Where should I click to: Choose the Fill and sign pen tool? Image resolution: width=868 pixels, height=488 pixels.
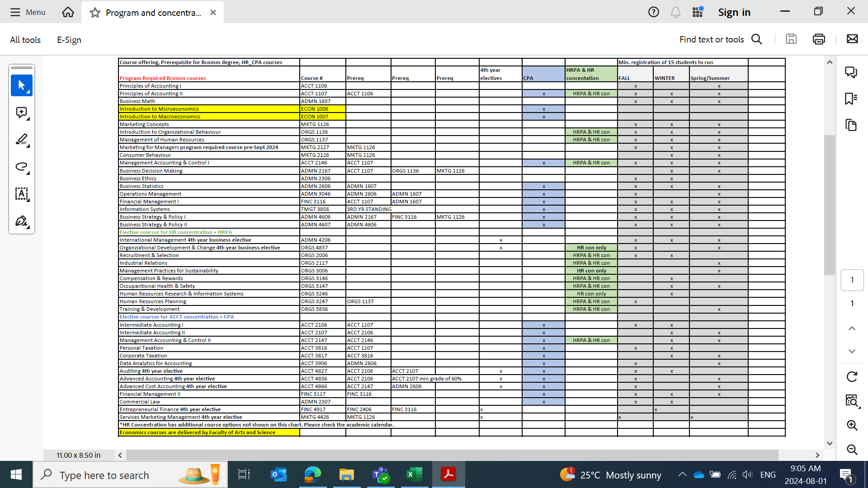22,221
